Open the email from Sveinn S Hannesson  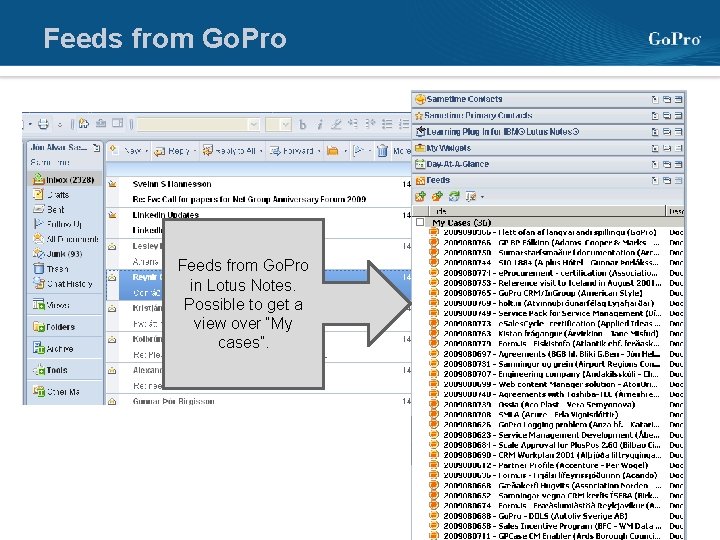(x=259, y=191)
